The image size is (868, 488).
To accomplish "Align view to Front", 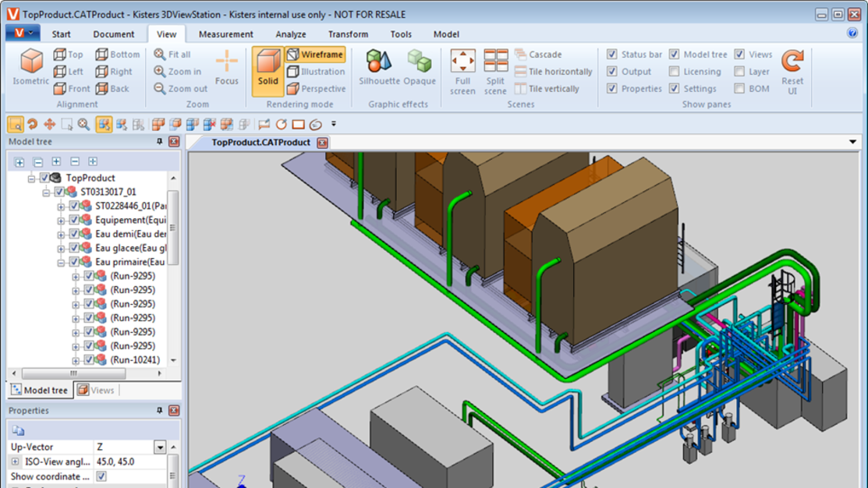I will [72, 89].
